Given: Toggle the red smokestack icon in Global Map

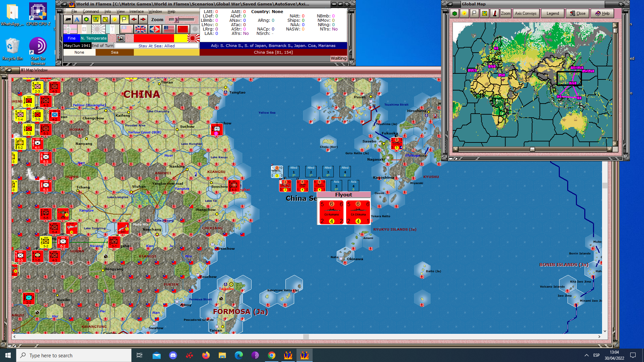Looking at the screenshot, I should tap(494, 13).
